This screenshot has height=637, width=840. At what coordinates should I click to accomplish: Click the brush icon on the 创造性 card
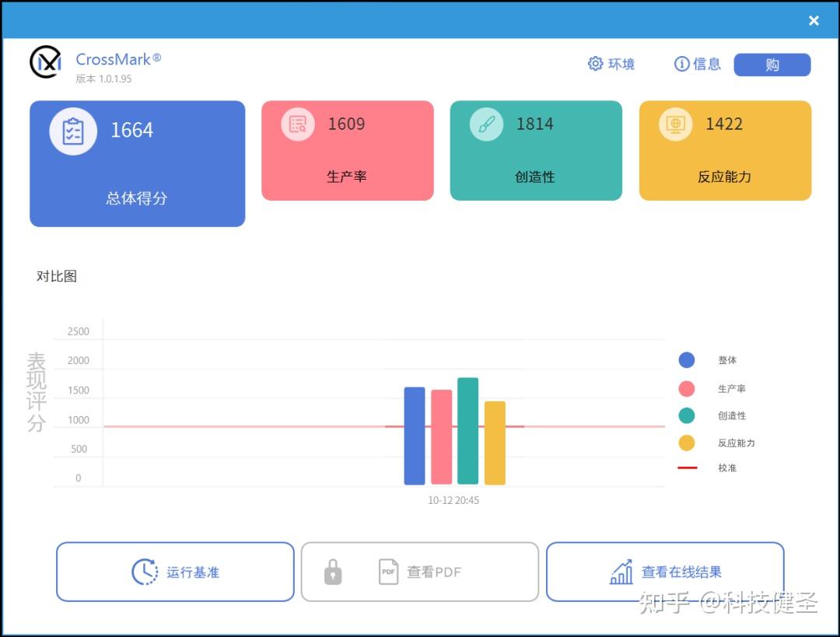tap(485, 124)
